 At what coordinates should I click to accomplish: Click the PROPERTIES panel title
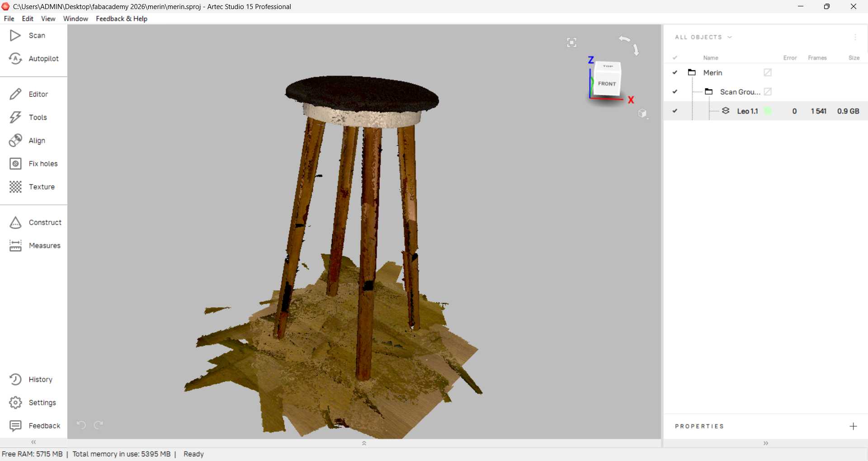click(x=699, y=426)
